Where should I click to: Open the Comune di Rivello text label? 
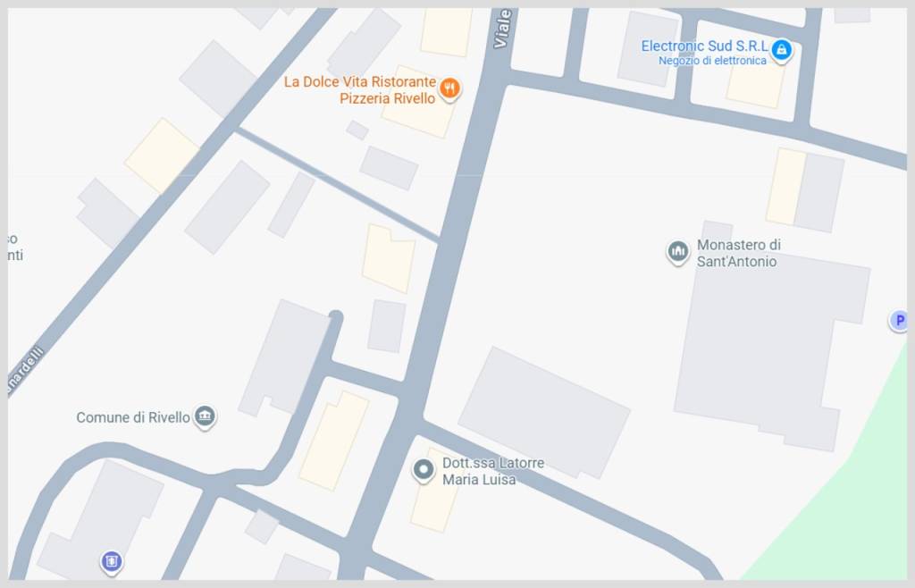(x=133, y=417)
